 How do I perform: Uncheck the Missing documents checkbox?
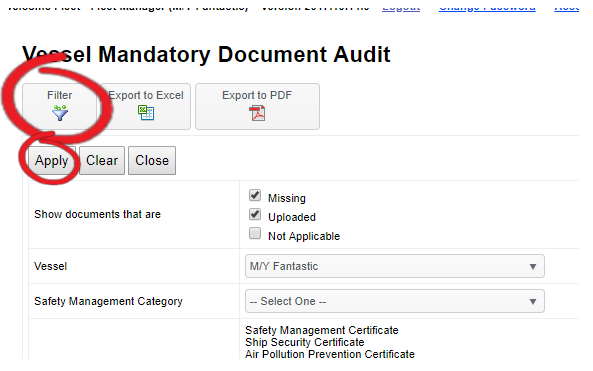coord(255,196)
